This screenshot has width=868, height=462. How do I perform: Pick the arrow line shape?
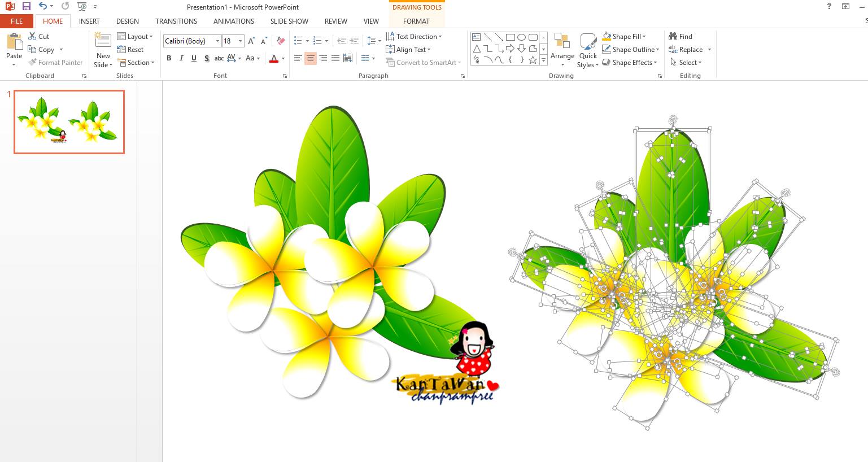tap(499, 37)
